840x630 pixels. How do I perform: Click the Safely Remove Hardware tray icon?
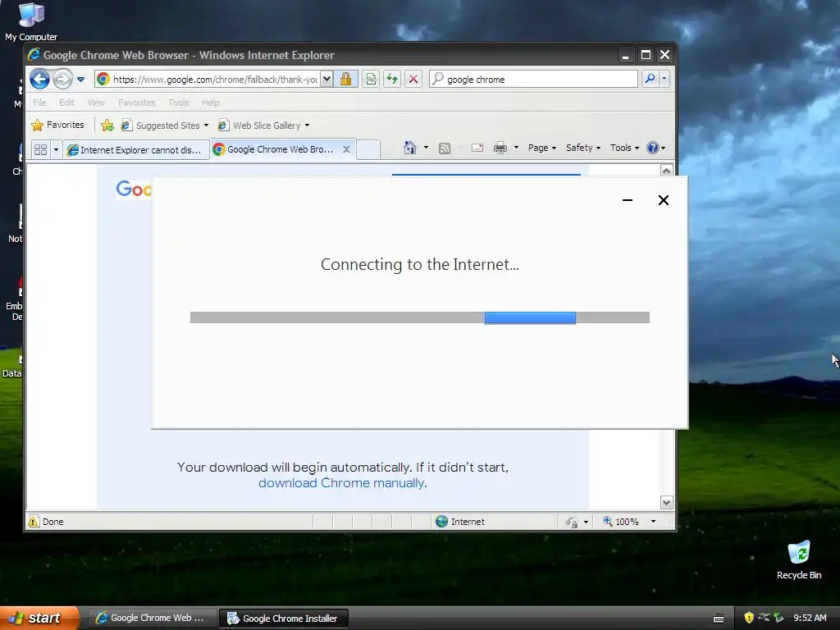[778, 618]
